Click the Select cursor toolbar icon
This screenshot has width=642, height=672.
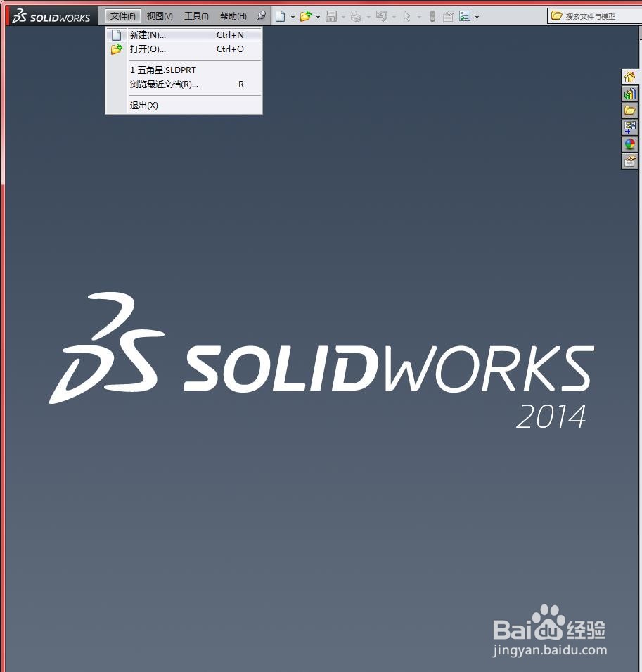407,16
